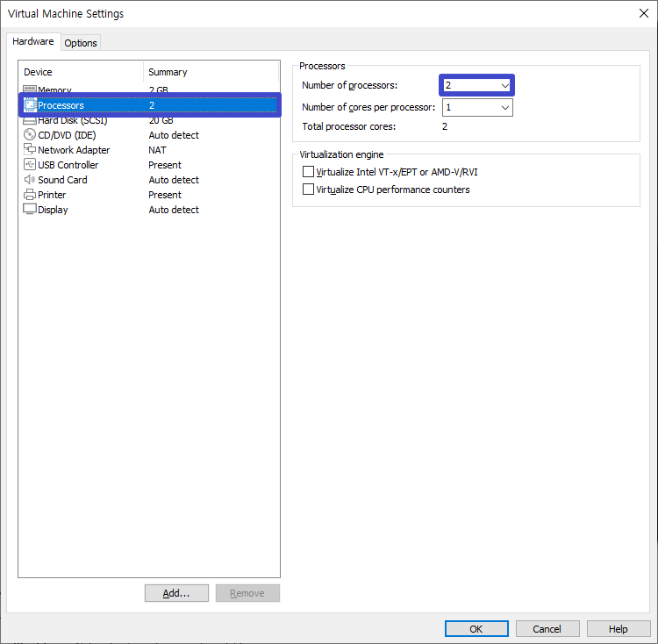
Task: Open Number of cores per processor dropdown
Action: click(477, 107)
